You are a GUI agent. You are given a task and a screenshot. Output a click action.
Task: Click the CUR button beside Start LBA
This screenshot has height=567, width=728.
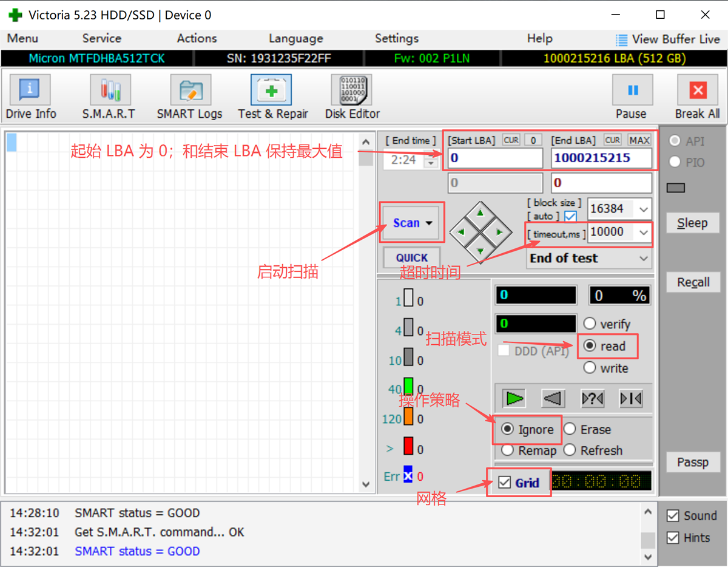[x=511, y=140]
